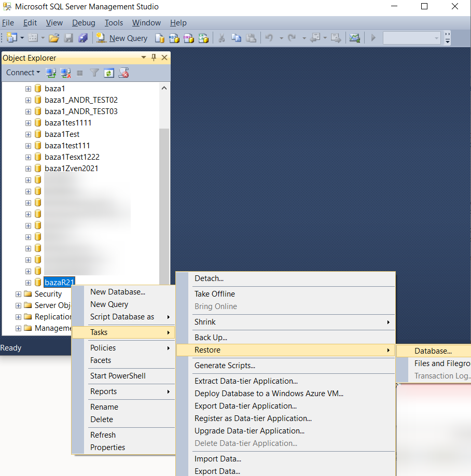Click the New Query toolbar button
This screenshot has height=476, width=471.
click(x=122, y=38)
